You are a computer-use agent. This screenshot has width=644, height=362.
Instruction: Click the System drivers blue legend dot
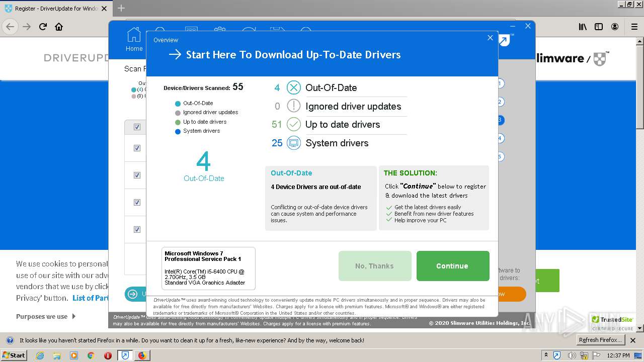coord(178,132)
